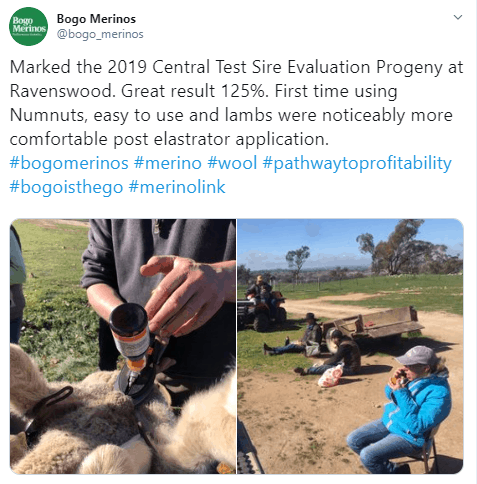The image size is (477, 484).
Task: Open the #merinolink hashtag
Action: click(x=177, y=187)
